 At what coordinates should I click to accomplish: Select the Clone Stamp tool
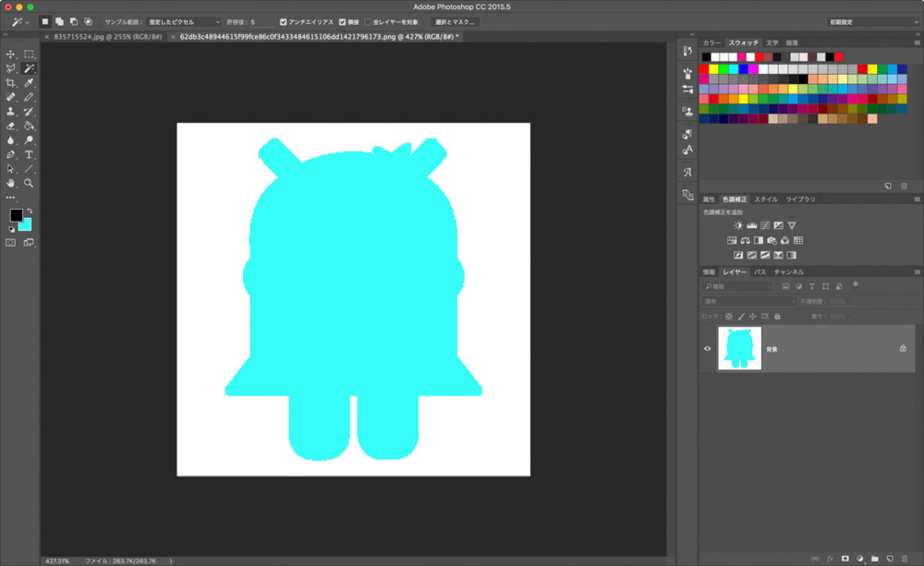10,112
